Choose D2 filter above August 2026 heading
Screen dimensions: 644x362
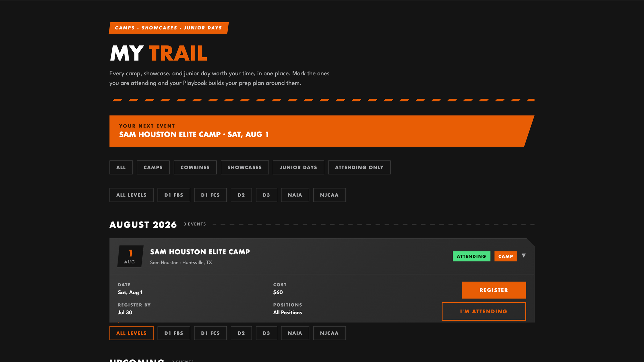241,195
